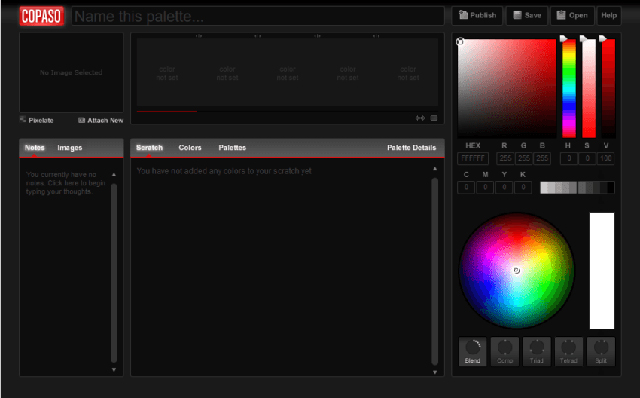Choose the Triad harmony mode
The image size is (640, 398).
point(536,351)
